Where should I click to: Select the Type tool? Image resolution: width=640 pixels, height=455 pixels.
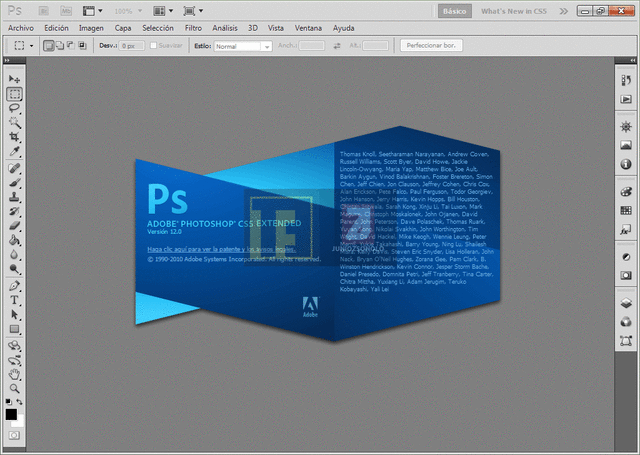click(x=14, y=300)
